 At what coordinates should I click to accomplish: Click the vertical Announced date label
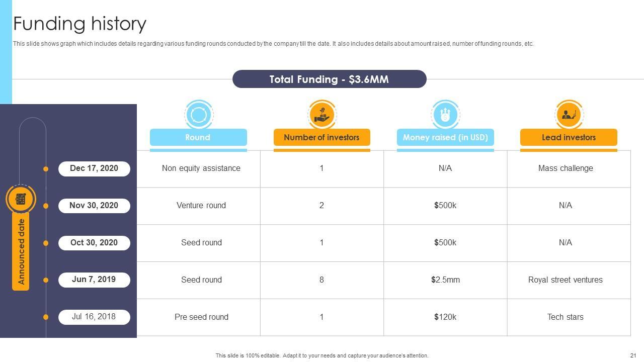pos(21,251)
